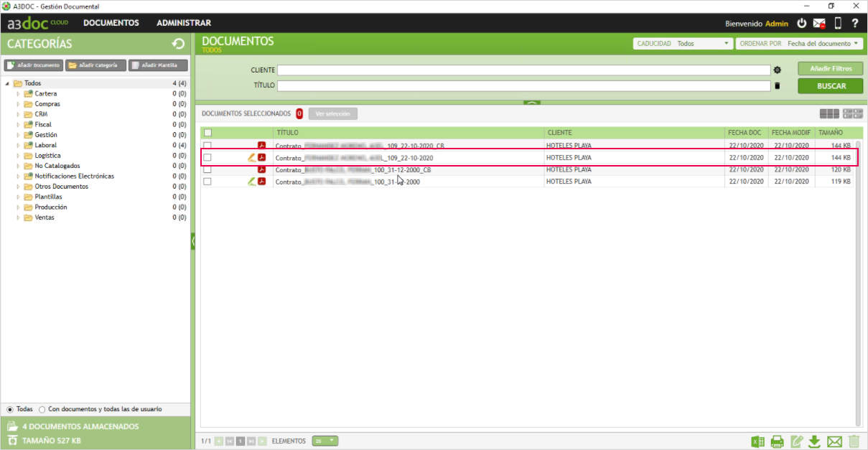Collapse the Todos tree node arrow
The width and height of the screenshot is (868, 450).
click(7, 83)
